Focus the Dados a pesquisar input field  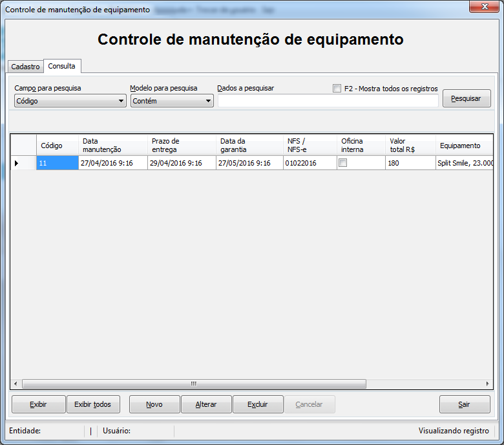click(328, 101)
